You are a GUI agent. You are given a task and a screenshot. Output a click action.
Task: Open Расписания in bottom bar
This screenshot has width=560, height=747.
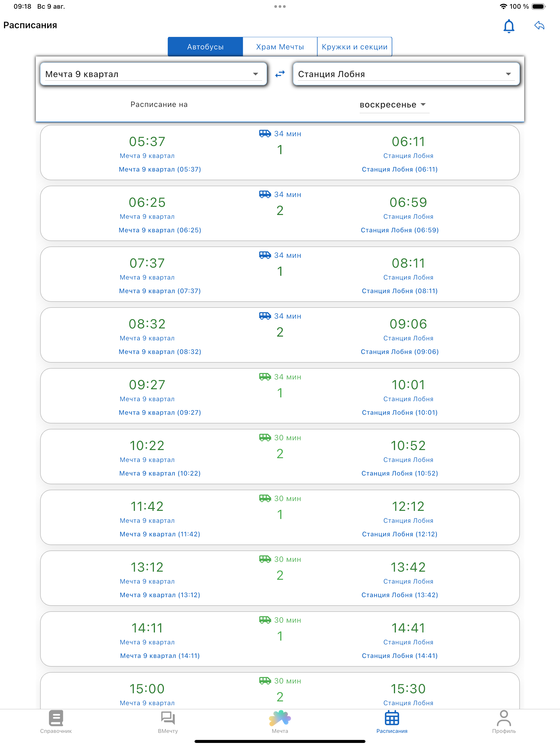[392, 722]
